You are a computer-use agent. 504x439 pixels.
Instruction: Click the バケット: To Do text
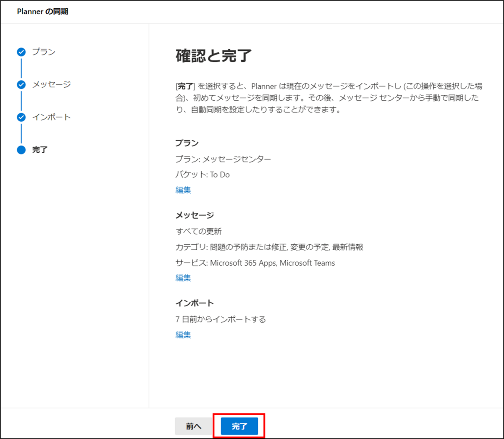point(202,175)
